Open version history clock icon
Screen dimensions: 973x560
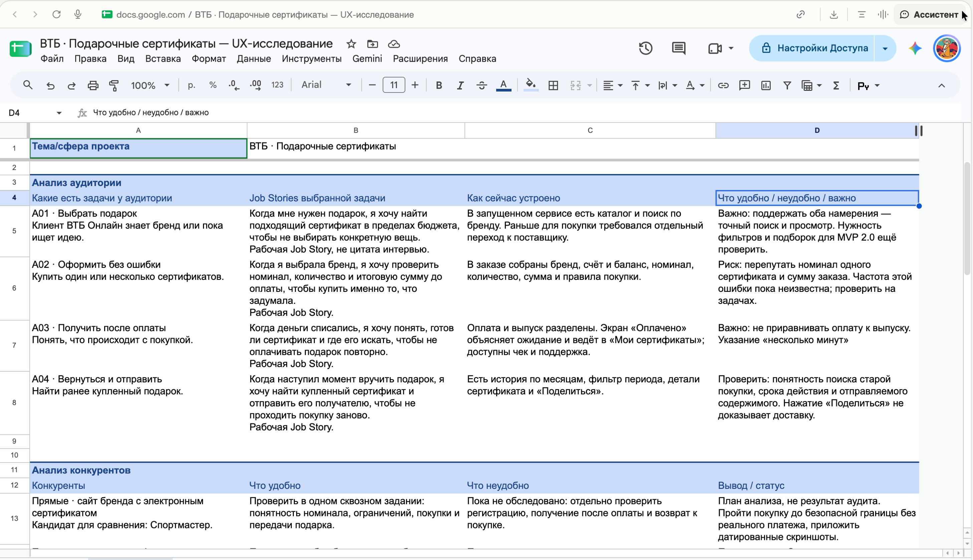pos(646,48)
